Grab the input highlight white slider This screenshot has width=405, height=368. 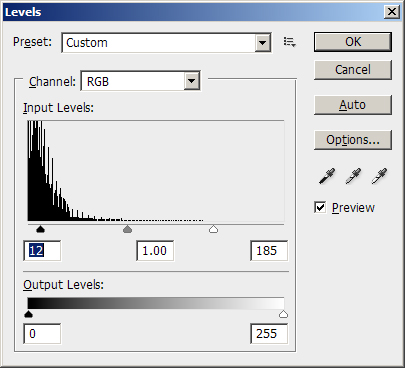(x=213, y=229)
